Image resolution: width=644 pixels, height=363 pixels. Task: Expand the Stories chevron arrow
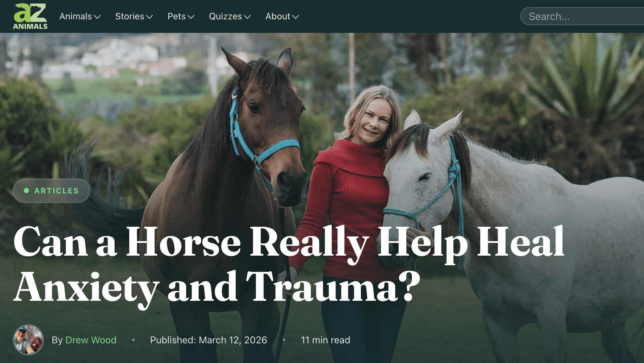(149, 17)
